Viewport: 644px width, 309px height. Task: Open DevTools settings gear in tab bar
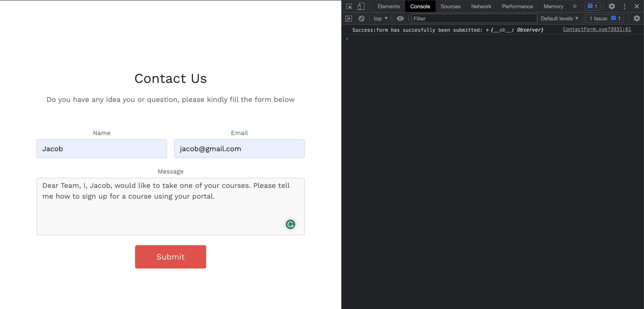tap(612, 6)
